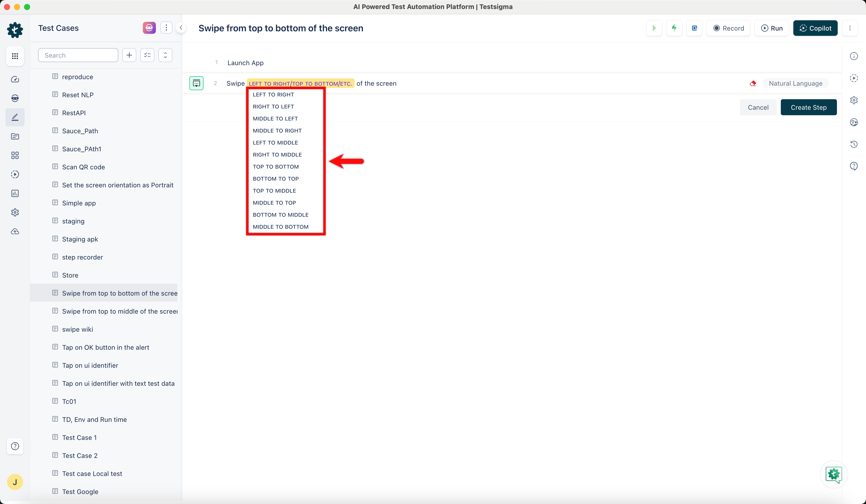Screen dimensions: 866x504
Task: Select the Launch App step
Action: pyautogui.click(x=245, y=63)
